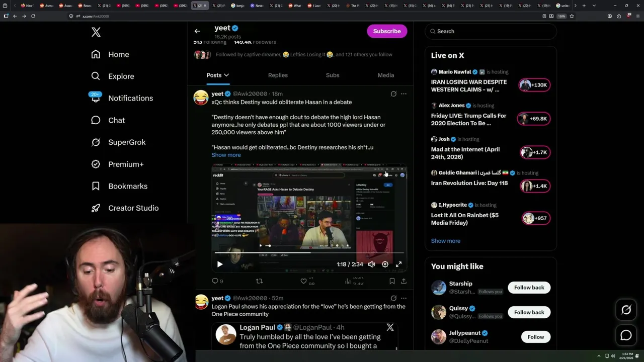Open Mario Nawfal's live broadcast

tap(491, 81)
